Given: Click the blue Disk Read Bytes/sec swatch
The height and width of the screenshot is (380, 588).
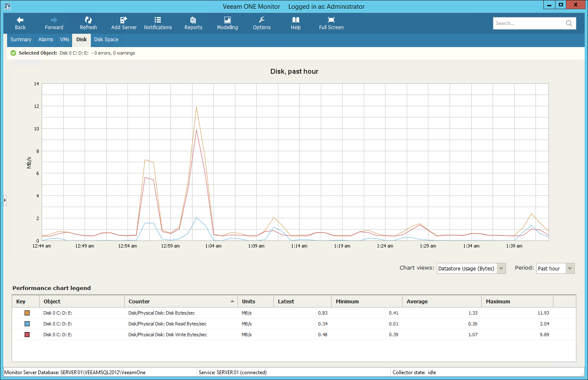Looking at the screenshot, I should point(27,324).
